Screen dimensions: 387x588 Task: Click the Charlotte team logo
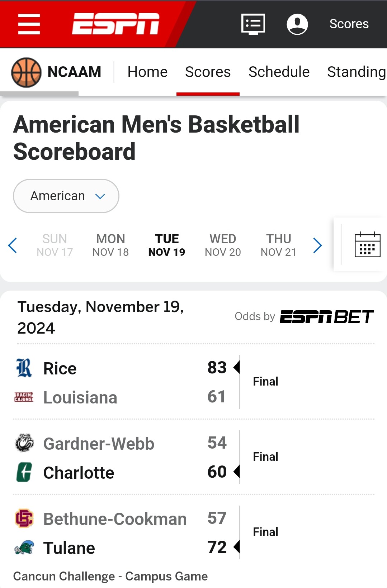[24, 472]
